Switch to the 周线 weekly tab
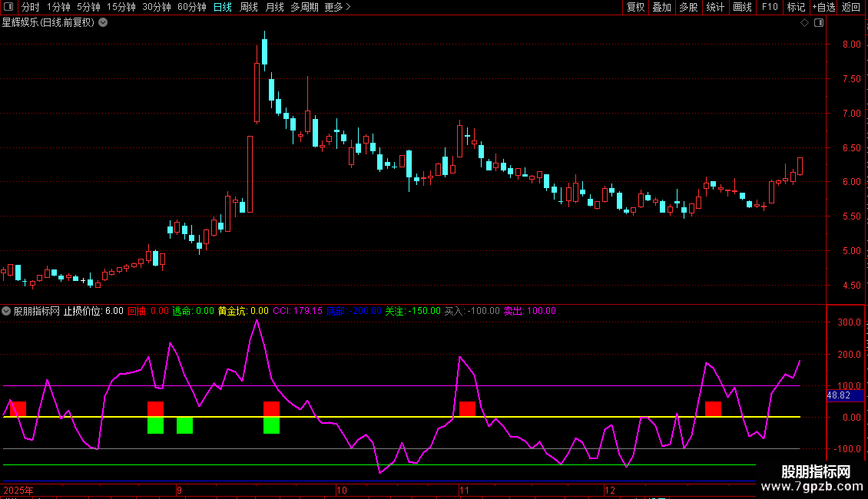Image resolution: width=868 pixels, height=499 pixels. pyautogui.click(x=249, y=8)
